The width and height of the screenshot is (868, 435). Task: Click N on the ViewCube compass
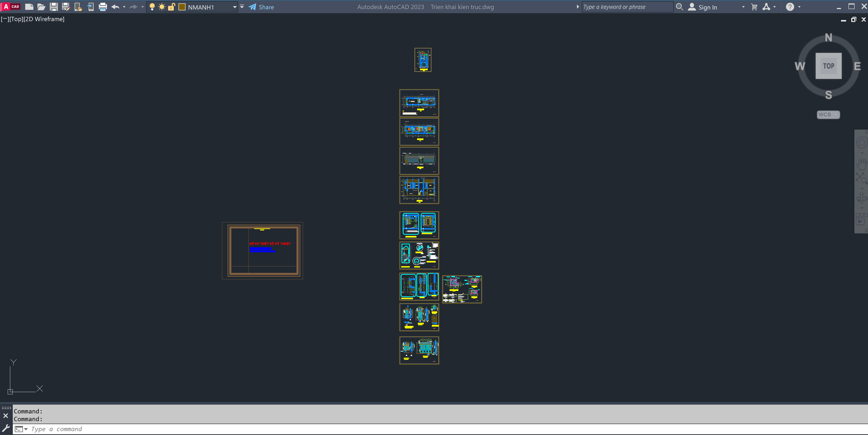click(828, 37)
